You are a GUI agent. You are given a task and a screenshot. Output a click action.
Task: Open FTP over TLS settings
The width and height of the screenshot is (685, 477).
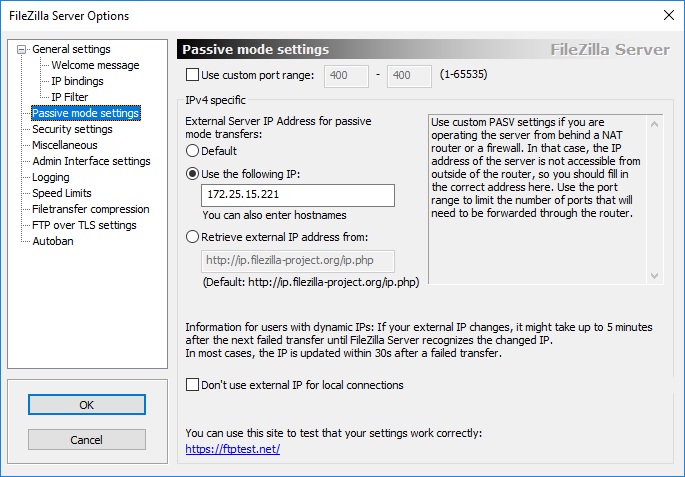(84, 225)
